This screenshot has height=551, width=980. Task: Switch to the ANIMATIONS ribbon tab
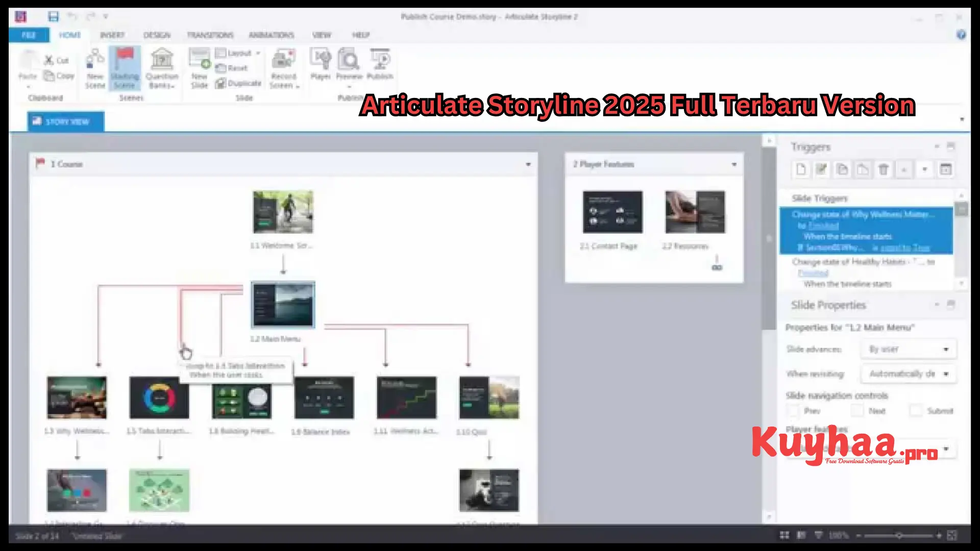272,35
